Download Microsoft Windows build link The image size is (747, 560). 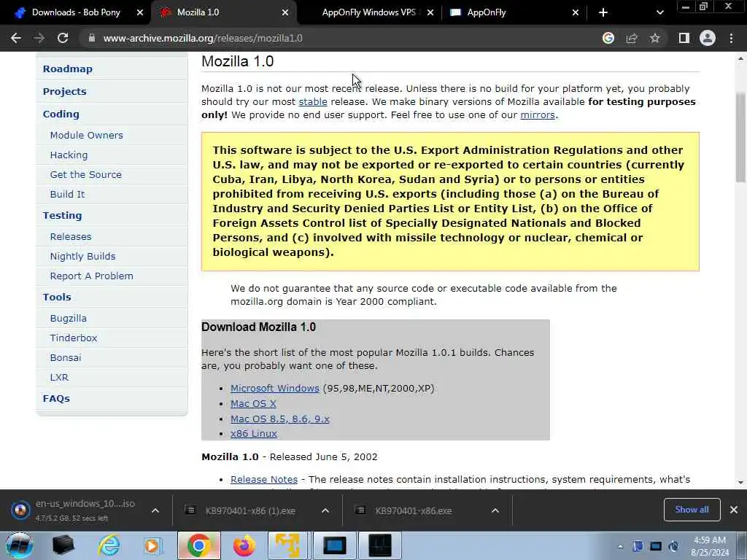coord(274,388)
